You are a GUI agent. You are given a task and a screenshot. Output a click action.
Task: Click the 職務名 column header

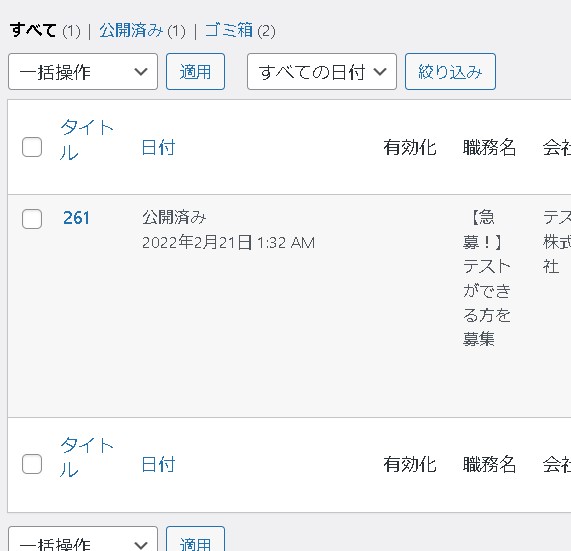489,147
